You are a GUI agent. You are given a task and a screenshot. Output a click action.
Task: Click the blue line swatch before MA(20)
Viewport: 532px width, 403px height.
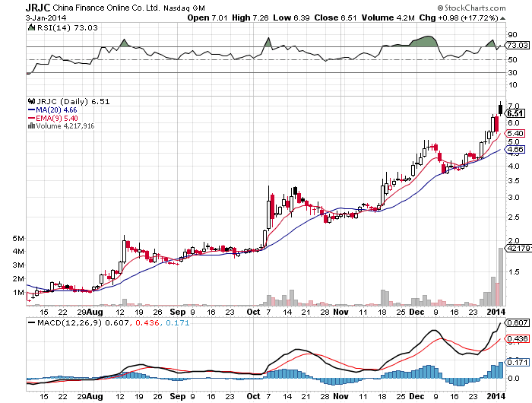point(32,110)
